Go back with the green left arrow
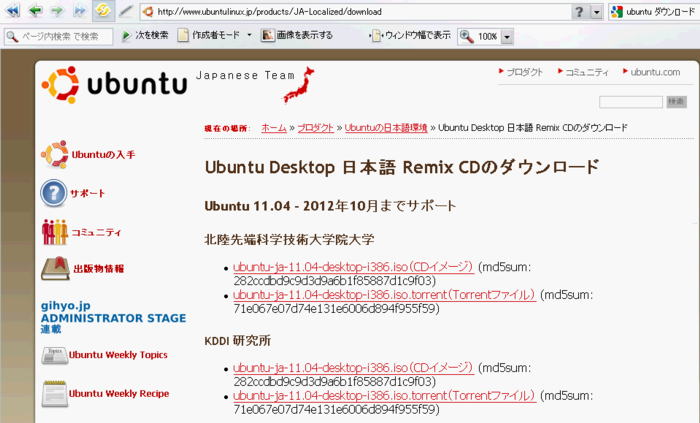700x423 pixels. 35,11
